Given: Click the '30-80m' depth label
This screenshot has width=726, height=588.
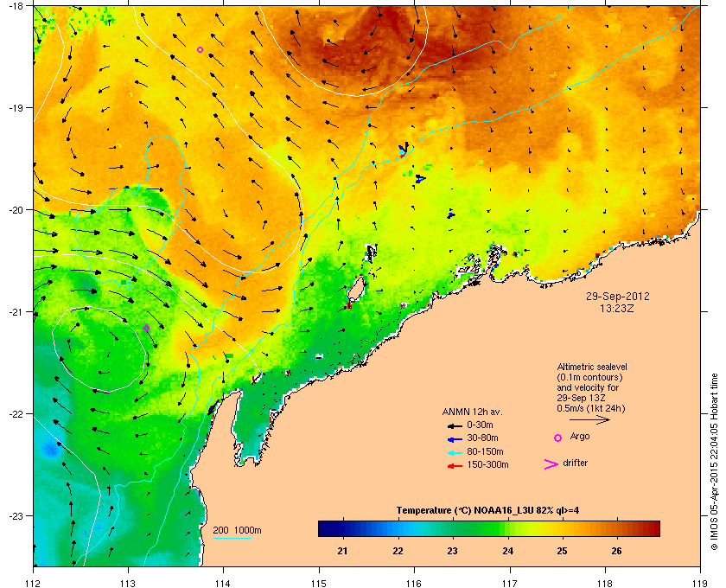Looking at the screenshot, I should pos(482,438).
